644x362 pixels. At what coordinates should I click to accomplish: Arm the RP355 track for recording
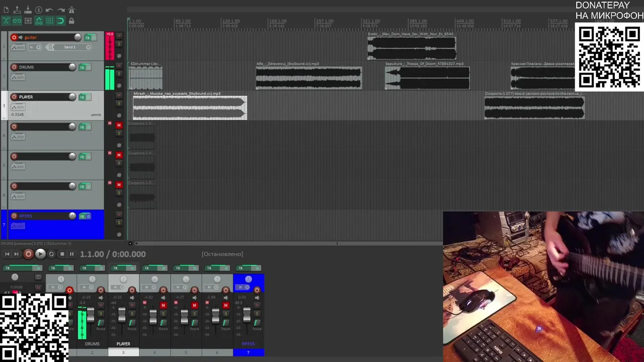click(x=14, y=216)
